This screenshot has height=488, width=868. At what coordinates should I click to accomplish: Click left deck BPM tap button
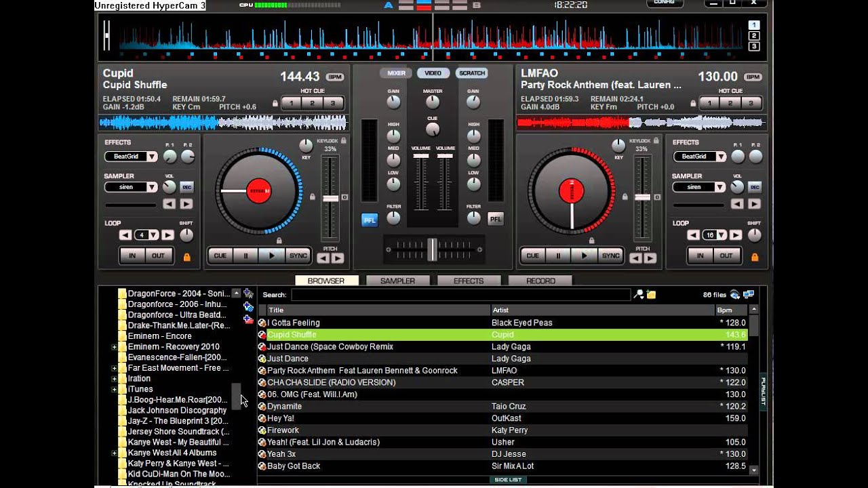(x=335, y=77)
